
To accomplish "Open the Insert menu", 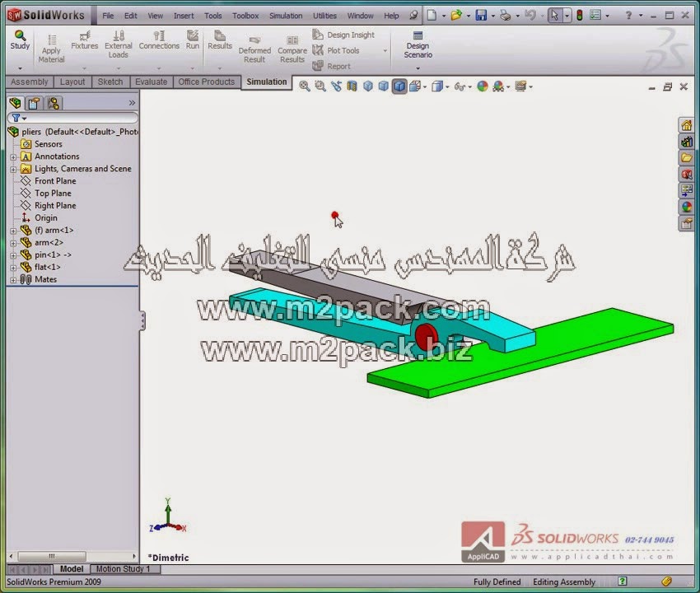I will point(184,16).
